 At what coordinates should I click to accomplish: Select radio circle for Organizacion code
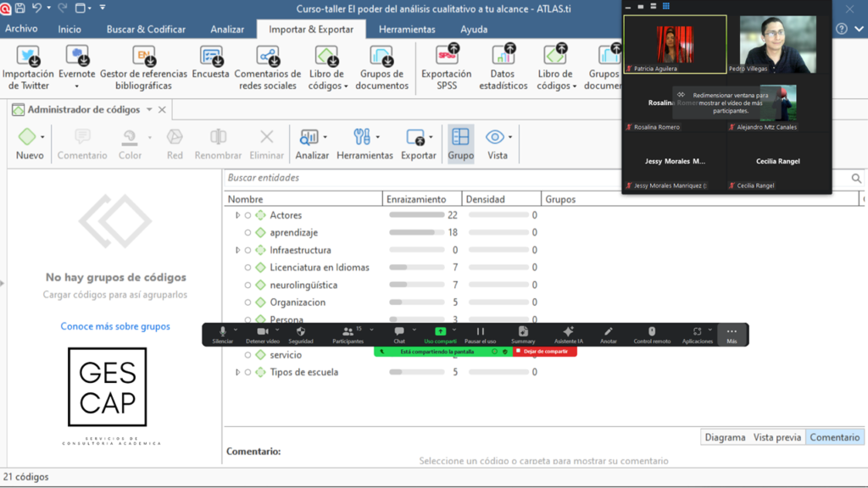click(248, 302)
